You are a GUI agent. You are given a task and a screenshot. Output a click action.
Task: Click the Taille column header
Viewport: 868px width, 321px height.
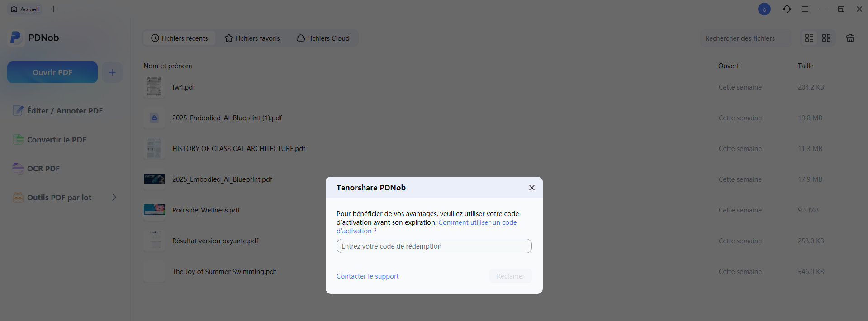(x=806, y=66)
